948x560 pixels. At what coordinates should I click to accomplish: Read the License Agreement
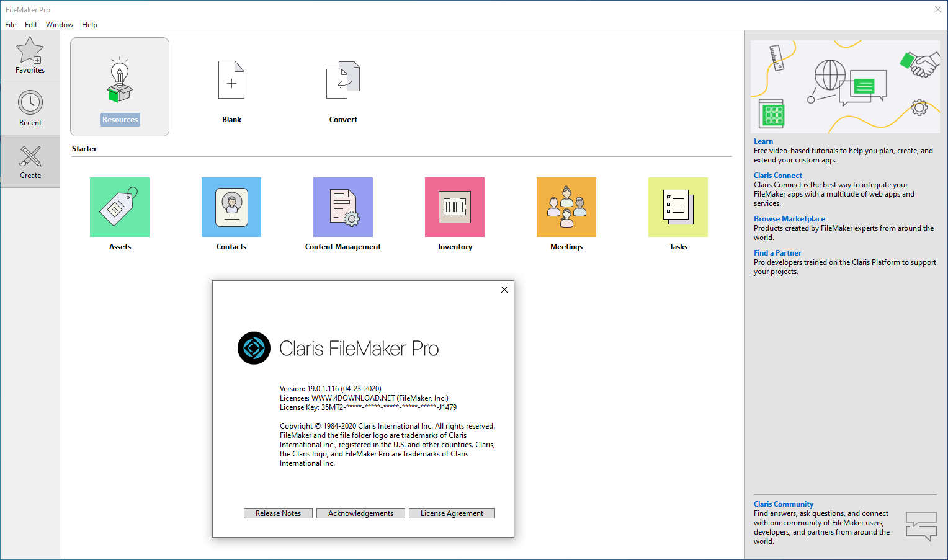pyautogui.click(x=452, y=513)
